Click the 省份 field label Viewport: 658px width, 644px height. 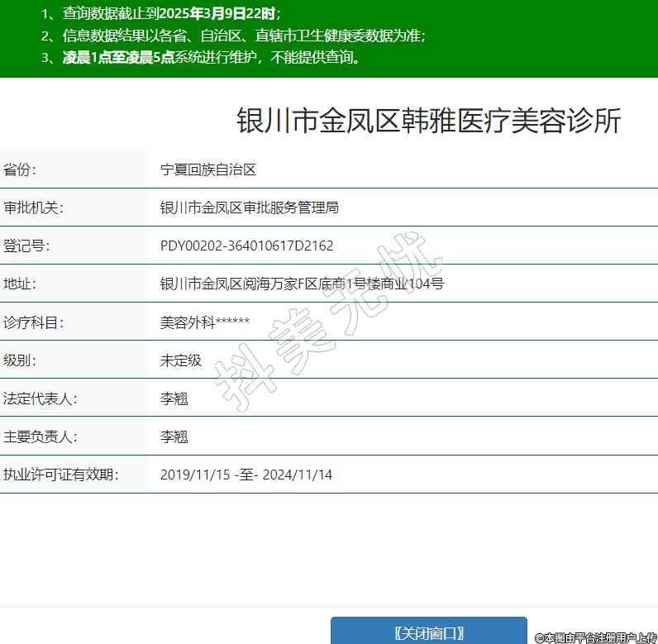click(x=21, y=169)
